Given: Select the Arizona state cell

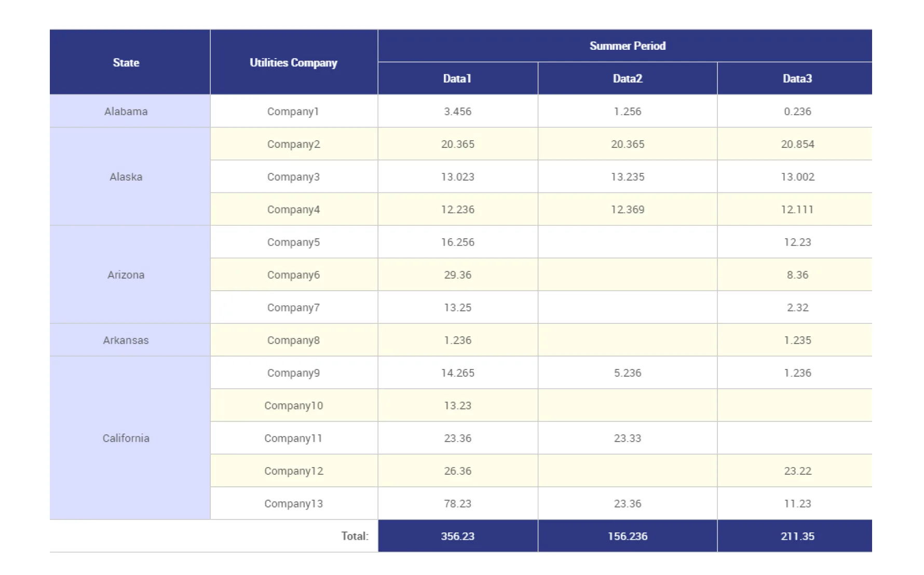Looking at the screenshot, I should coord(130,275).
